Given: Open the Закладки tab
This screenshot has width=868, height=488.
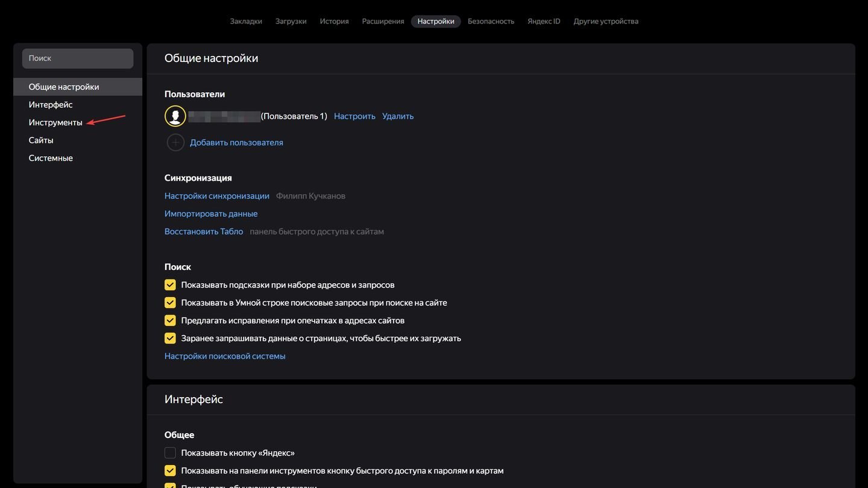Looking at the screenshot, I should (246, 21).
